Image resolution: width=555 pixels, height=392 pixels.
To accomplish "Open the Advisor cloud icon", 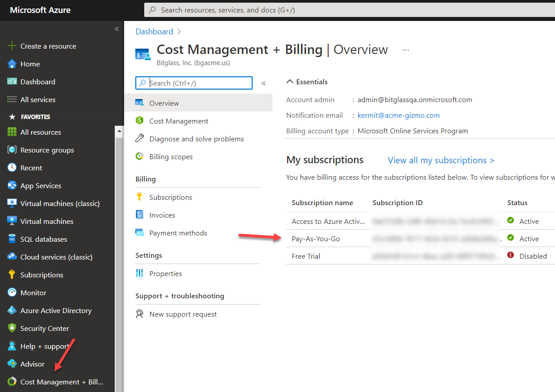I will pyautogui.click(x=12, y=364).
